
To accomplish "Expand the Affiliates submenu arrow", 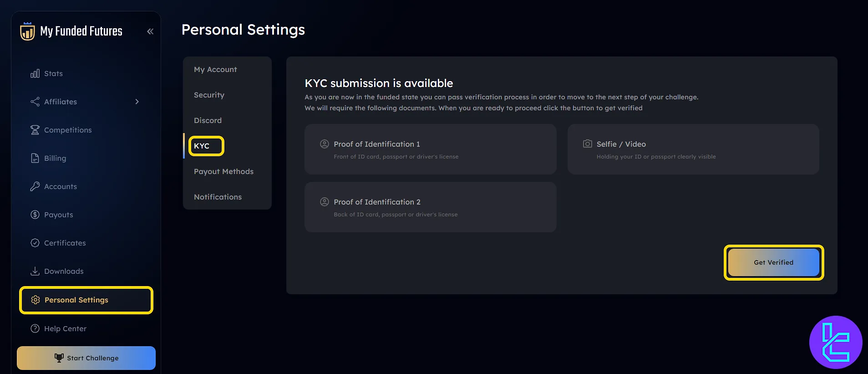I will [x=137, y=102].
